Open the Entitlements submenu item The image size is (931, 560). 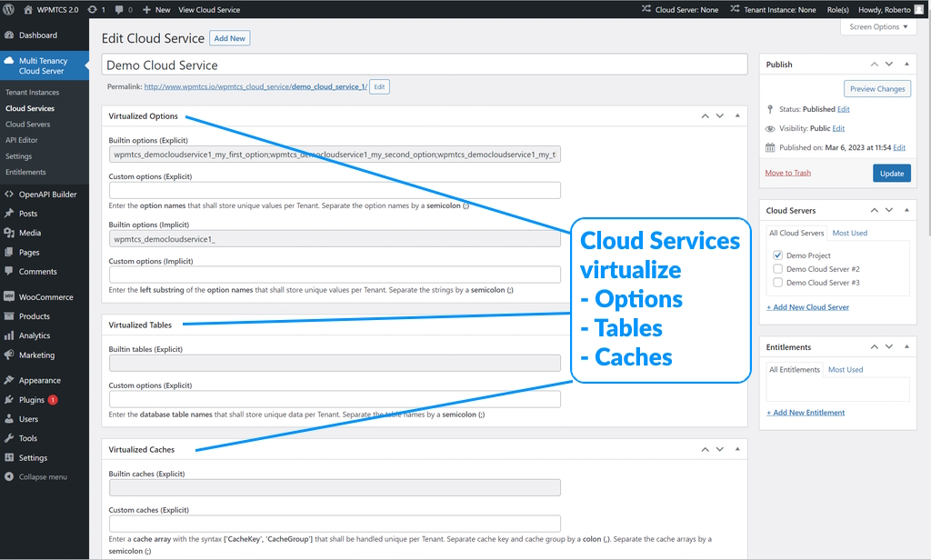25,172
